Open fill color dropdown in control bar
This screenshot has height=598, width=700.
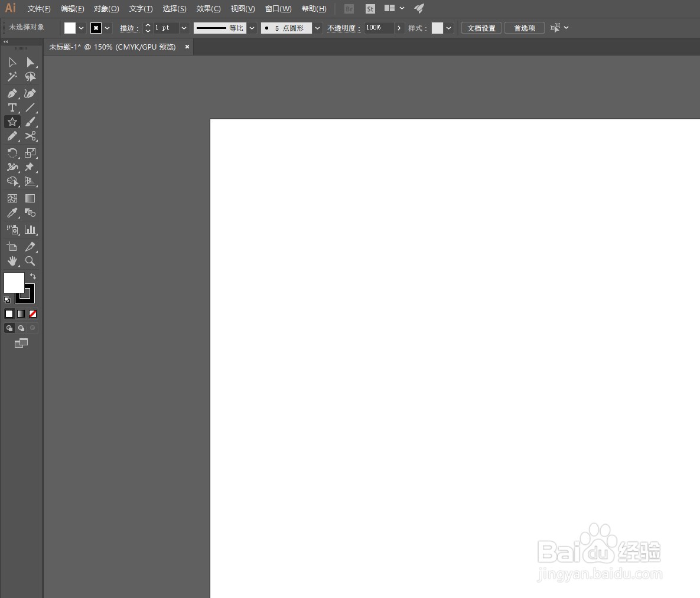82,28
